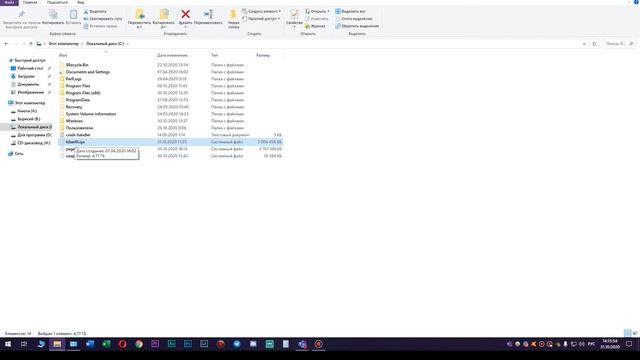
Task: Select the ProgramData folder
Action: (78, 100)
